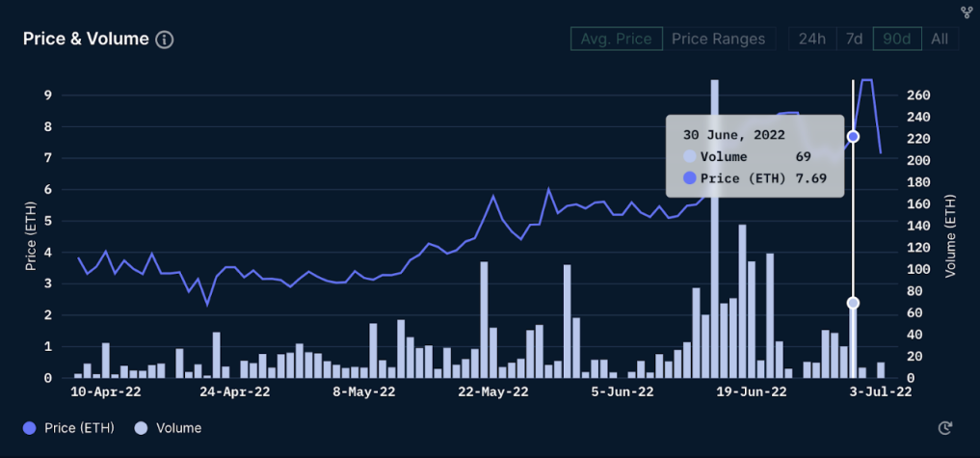
Task: Select the 24h time range
Action: [x=811, y=40]
